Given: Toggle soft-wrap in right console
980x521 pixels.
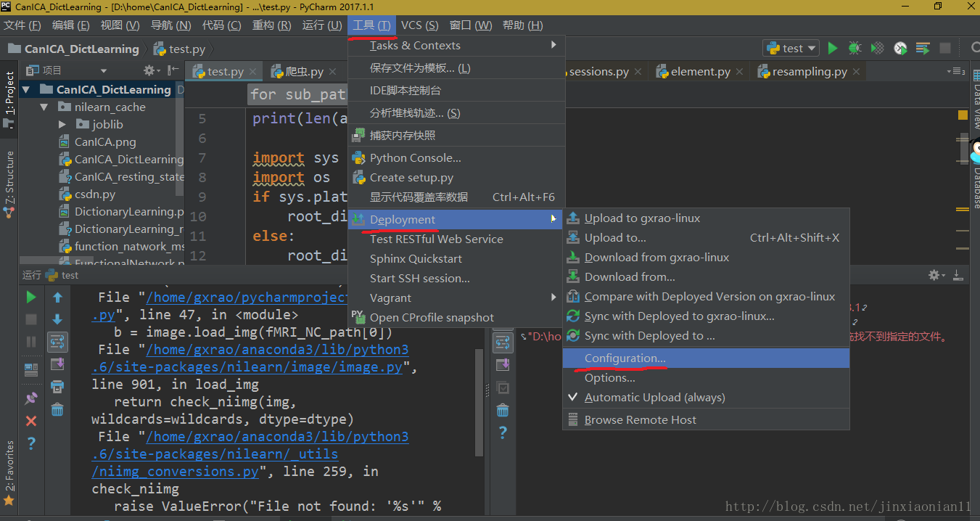Looking at the screenshot, I should pyautogui.click(x=503, y=342).
